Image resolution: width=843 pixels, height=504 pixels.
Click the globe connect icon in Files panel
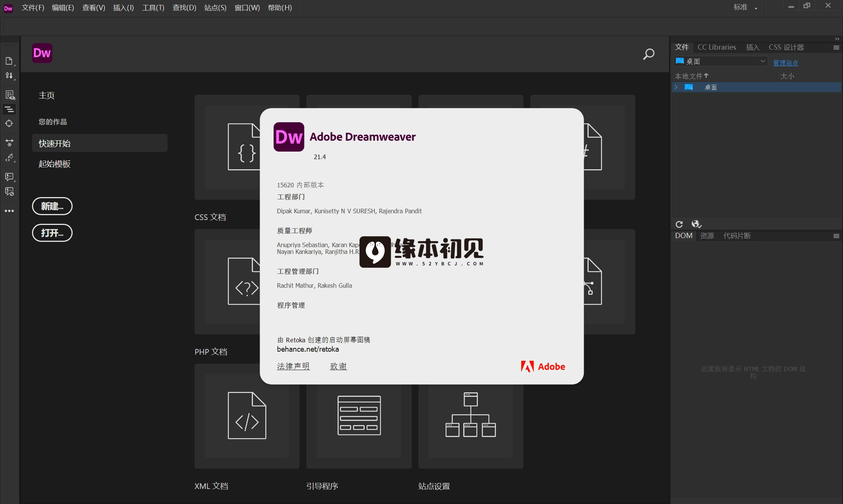coord(696,224)
